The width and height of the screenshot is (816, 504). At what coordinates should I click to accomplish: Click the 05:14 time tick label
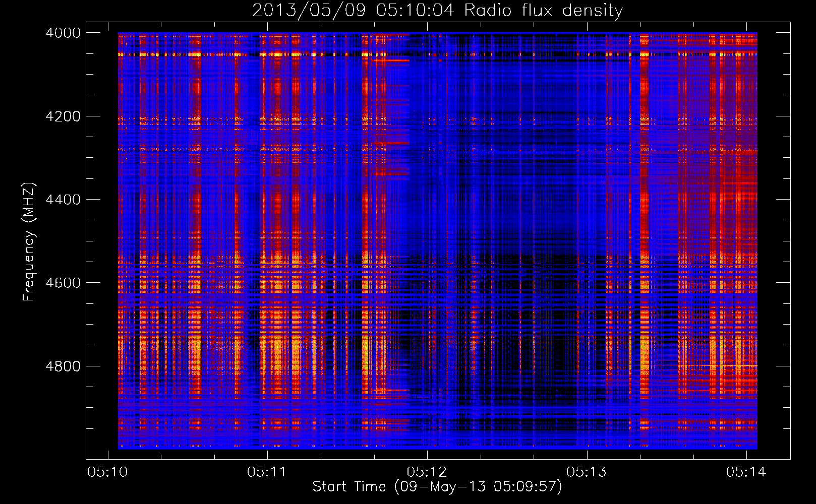[x=746, y=472]
